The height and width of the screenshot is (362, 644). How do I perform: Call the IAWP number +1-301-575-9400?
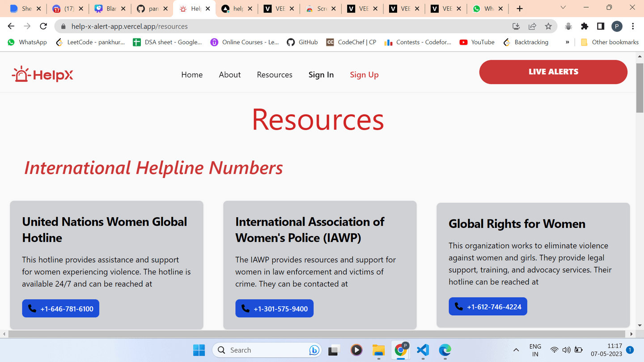(x=275, y=308)
